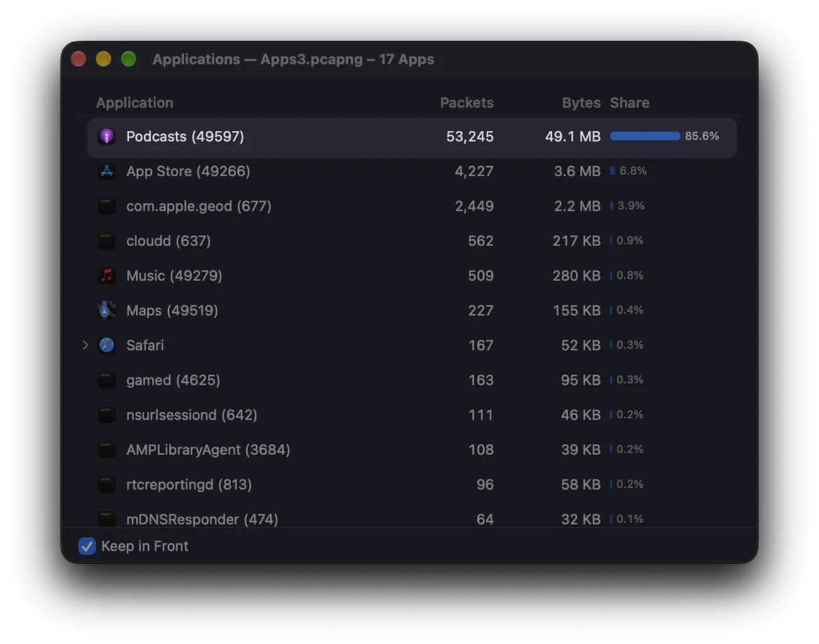Click the gamed process icon
The height and width of the screenshot is (644, 819).
coord(106,380)
